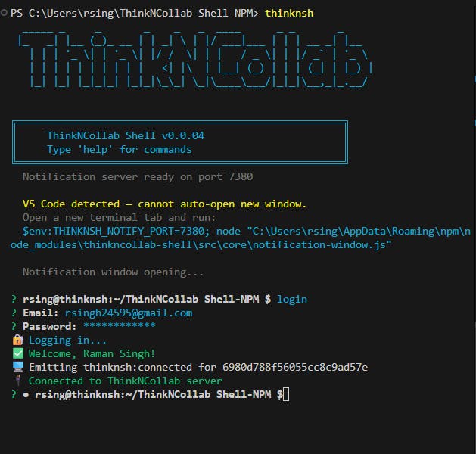Click "Type 'help' for commands" text

coord(120,149)
